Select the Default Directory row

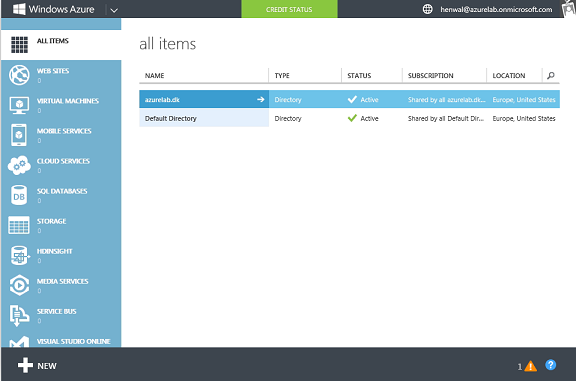[x=349, y=118]
